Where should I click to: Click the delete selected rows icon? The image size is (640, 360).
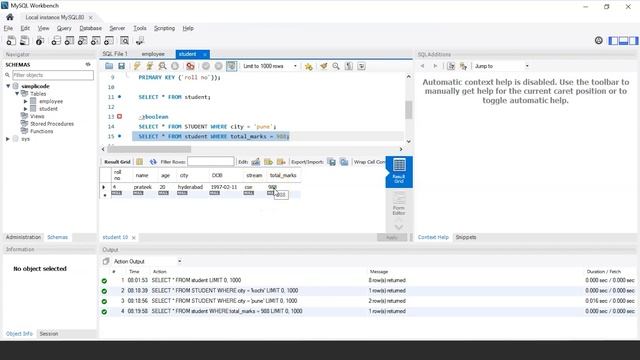pyautogui.click(x=281, y=162)
